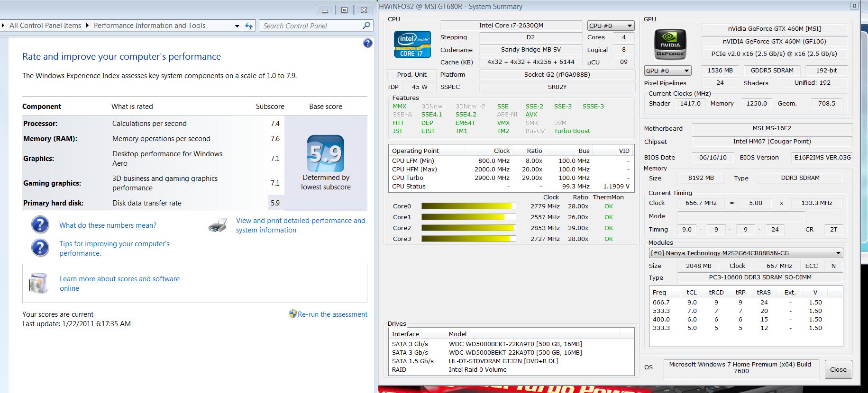The image size is (868, 393).
Task: Click the 45 W TDP value
Action: click(419, 87)
